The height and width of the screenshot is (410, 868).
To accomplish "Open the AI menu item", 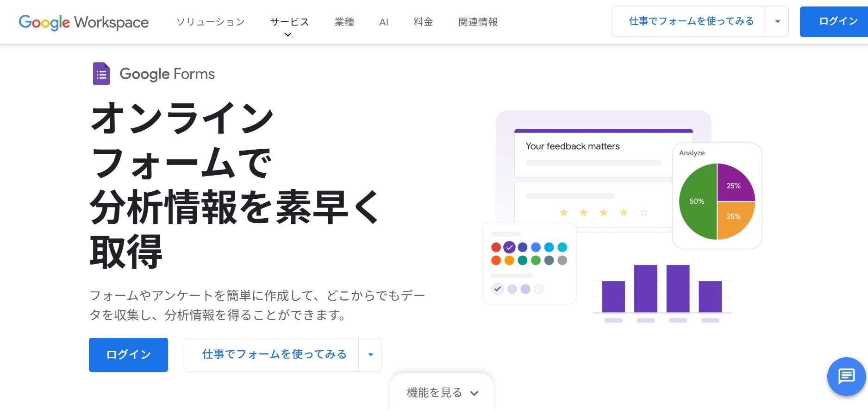I will pos(384,22).
